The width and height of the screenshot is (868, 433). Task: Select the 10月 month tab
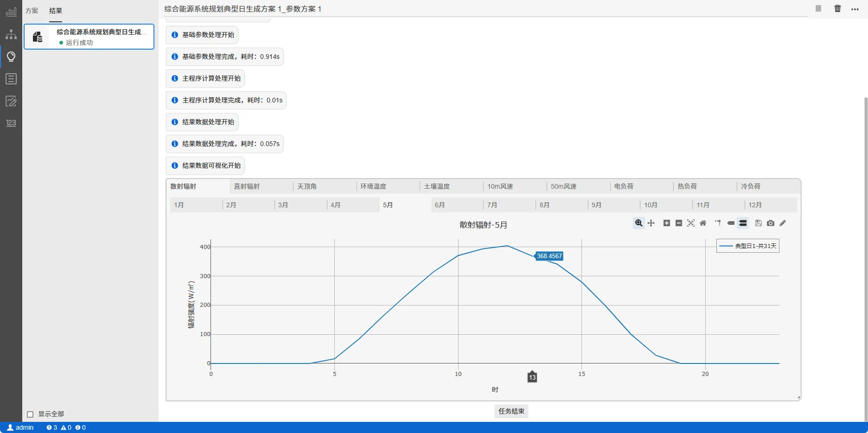point(666,205)
